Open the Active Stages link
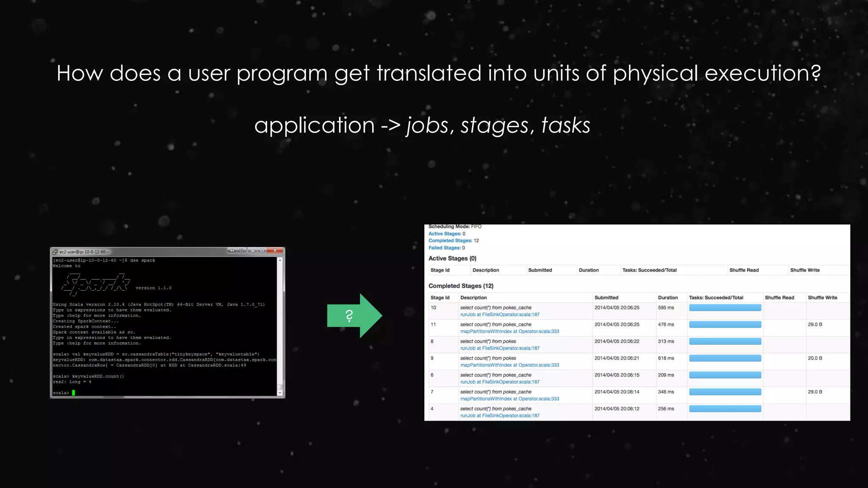The width and height of the screenshot is (868, 488). (445, 233)
